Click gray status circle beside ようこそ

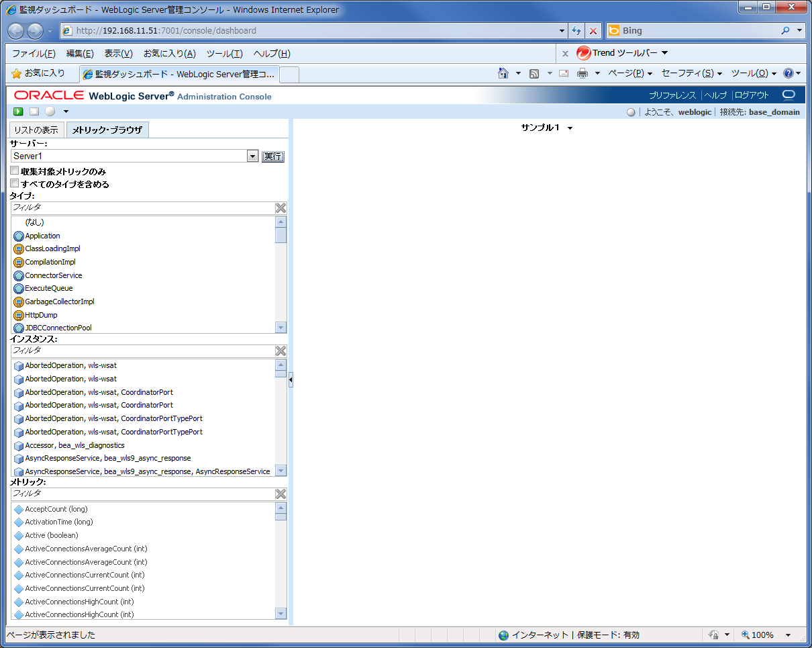(631, 112)
